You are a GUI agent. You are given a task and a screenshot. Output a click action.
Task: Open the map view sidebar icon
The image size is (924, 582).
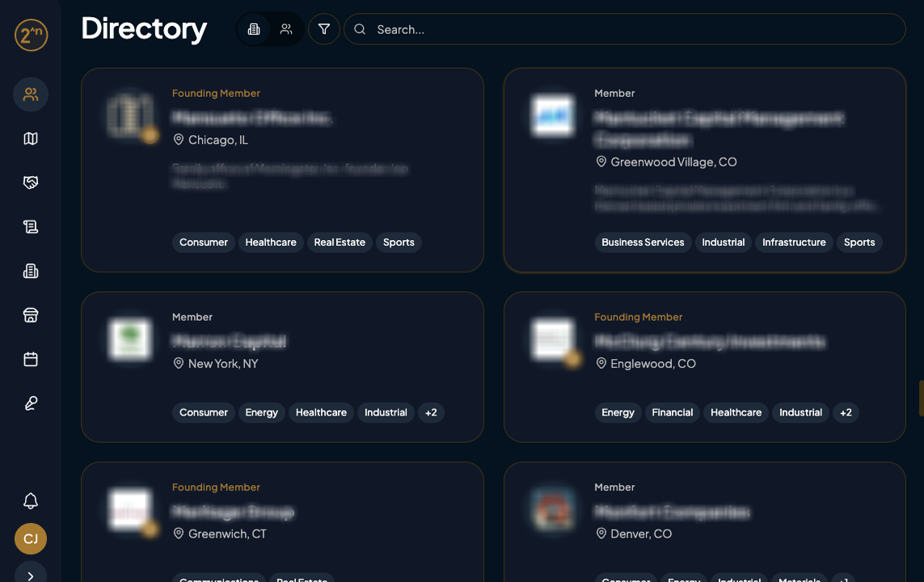click(31, 139)
